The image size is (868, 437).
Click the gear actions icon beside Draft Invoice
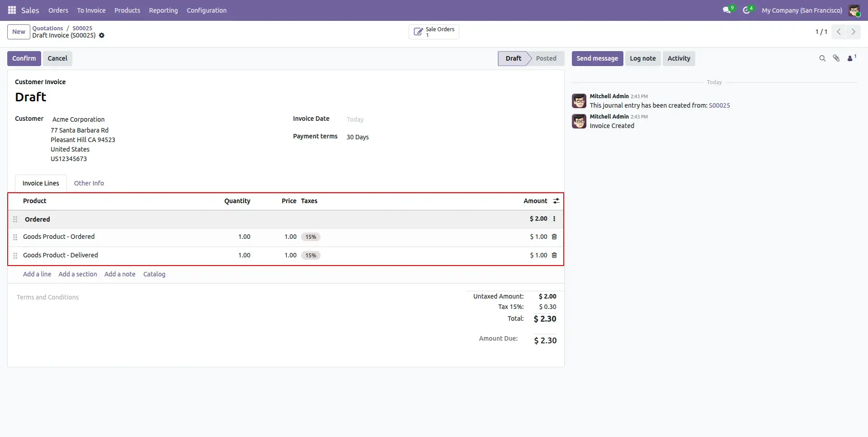[x=102, y=35]
